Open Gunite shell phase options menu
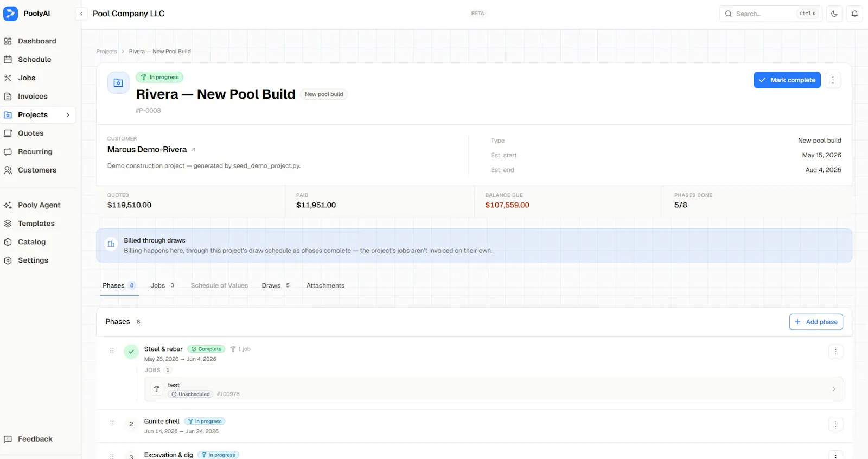Viewport: 868px width, 459px height. point(835,424)
